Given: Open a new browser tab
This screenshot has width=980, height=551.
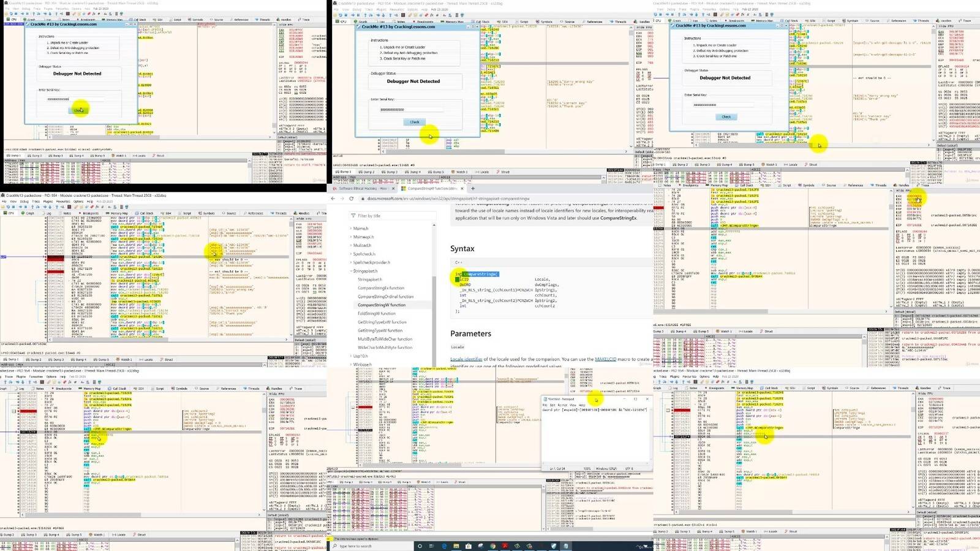Looking at the screenshot, I should [473, 188].
